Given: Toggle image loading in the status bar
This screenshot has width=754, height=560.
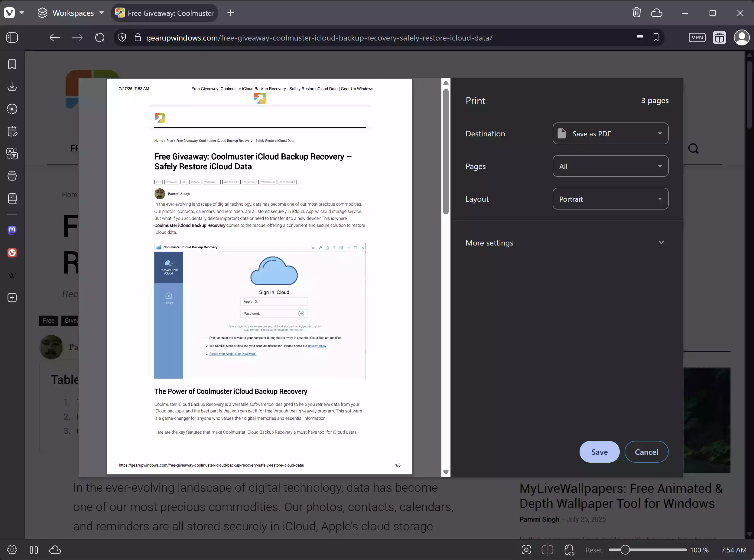Looking at the screenshot, I should (569, 550).
